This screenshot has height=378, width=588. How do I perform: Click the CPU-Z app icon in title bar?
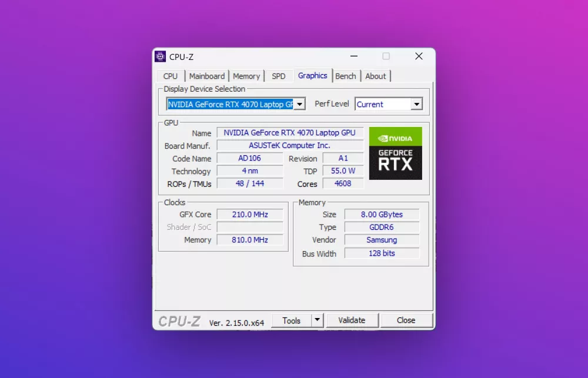tap(160, 56)
